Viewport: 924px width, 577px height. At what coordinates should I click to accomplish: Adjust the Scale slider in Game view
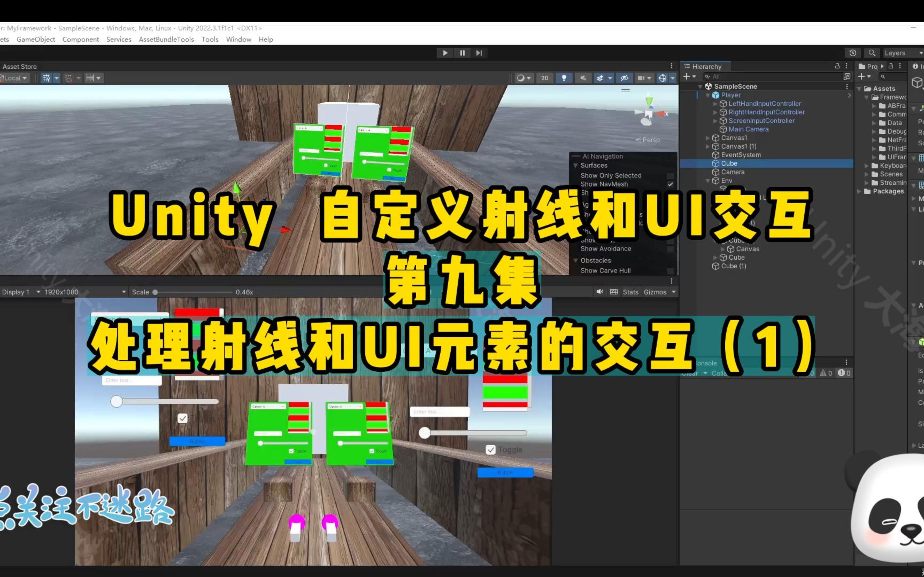point(155,292)
